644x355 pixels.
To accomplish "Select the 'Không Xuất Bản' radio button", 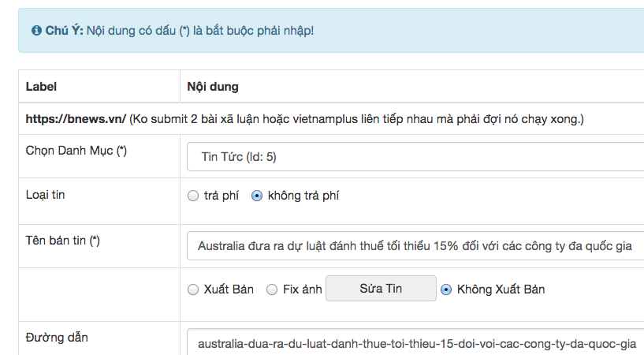I will 447,290.
